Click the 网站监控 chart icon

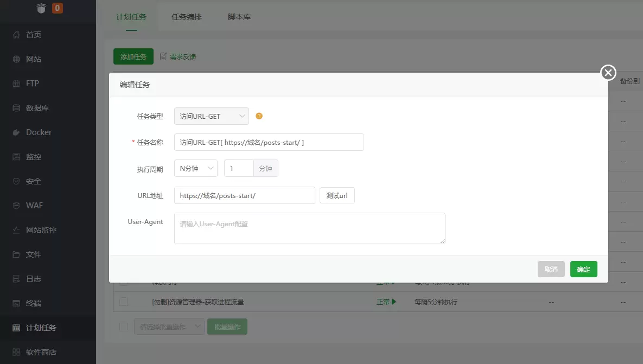pyautogui.click(x=16, y=230)
